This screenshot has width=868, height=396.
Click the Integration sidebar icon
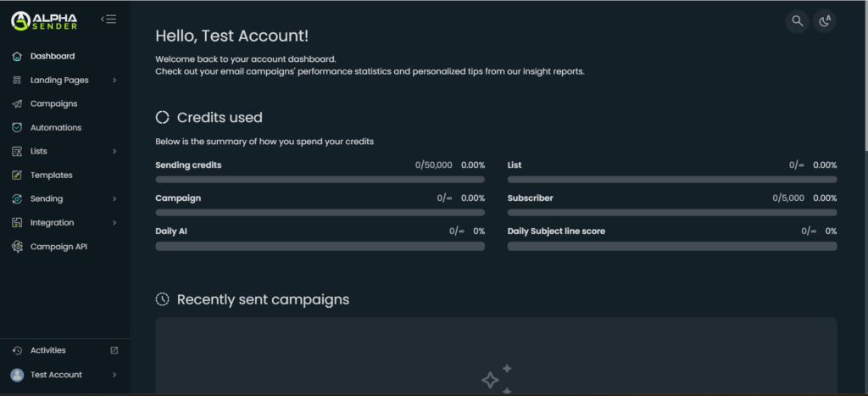17,223
